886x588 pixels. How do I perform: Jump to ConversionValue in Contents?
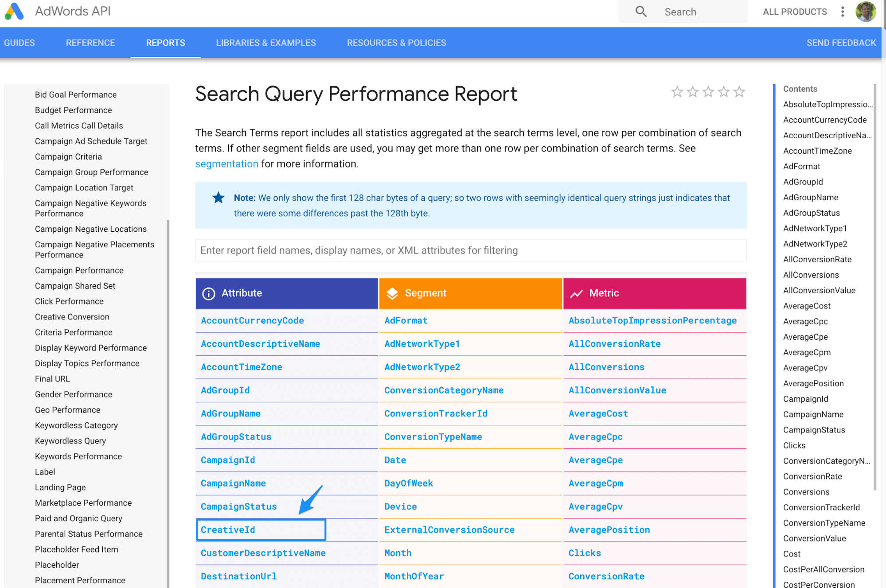tap(814, 538)
